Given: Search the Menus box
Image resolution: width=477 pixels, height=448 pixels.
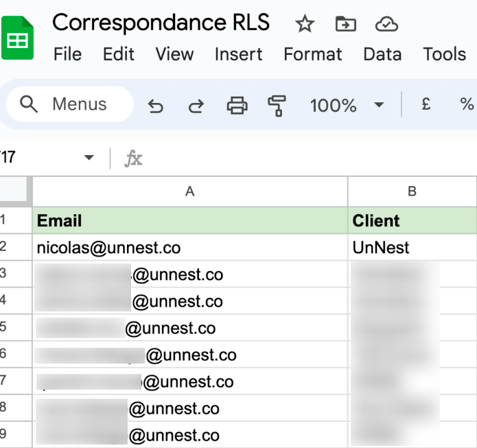Looking at the screenshot, I should [70, 104].
